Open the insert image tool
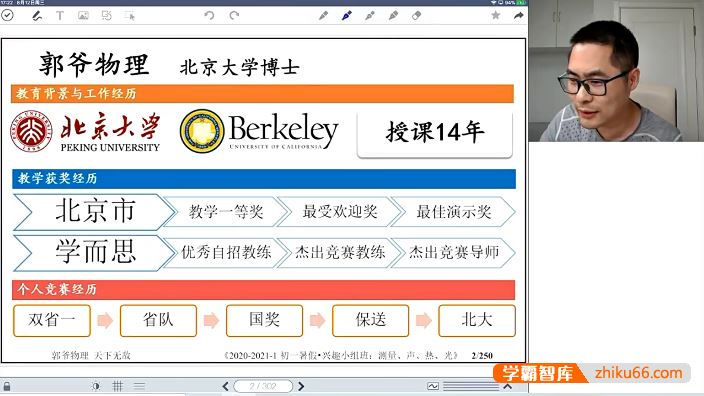The height and width of the screenshot is (396, 704). coord(83,16)
